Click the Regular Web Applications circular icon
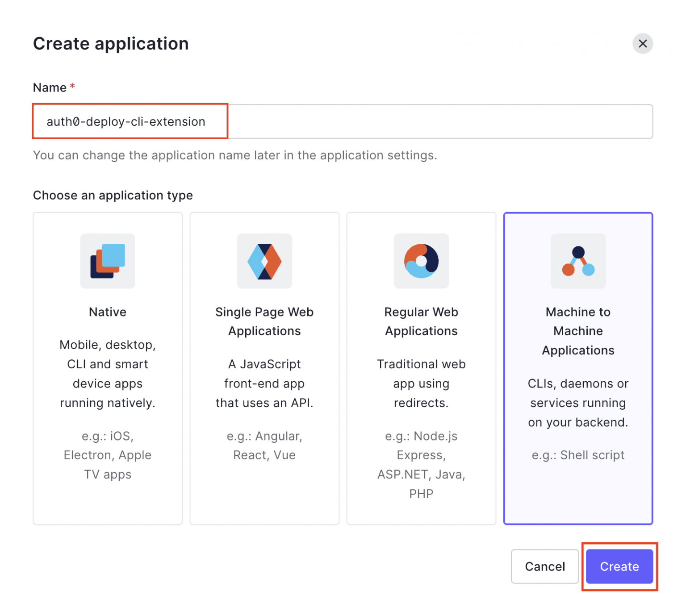This screenshot has height=616, width=686. point(421,261)
